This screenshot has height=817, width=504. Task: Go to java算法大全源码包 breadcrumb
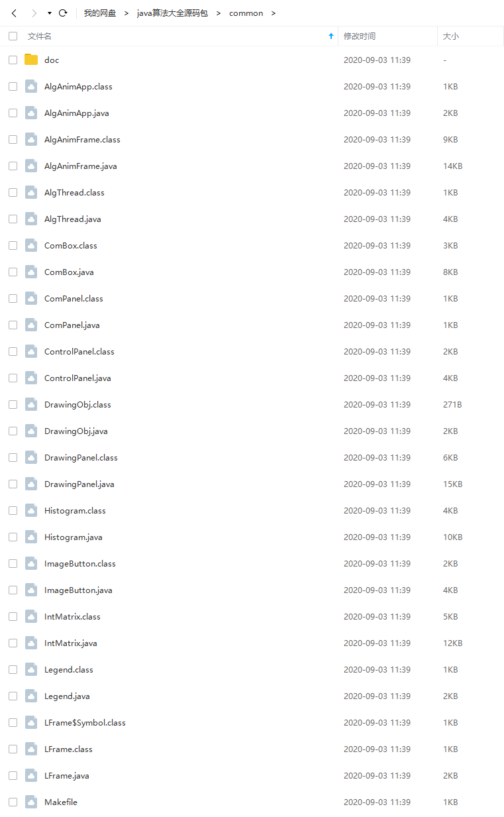[x=172, y=13]
